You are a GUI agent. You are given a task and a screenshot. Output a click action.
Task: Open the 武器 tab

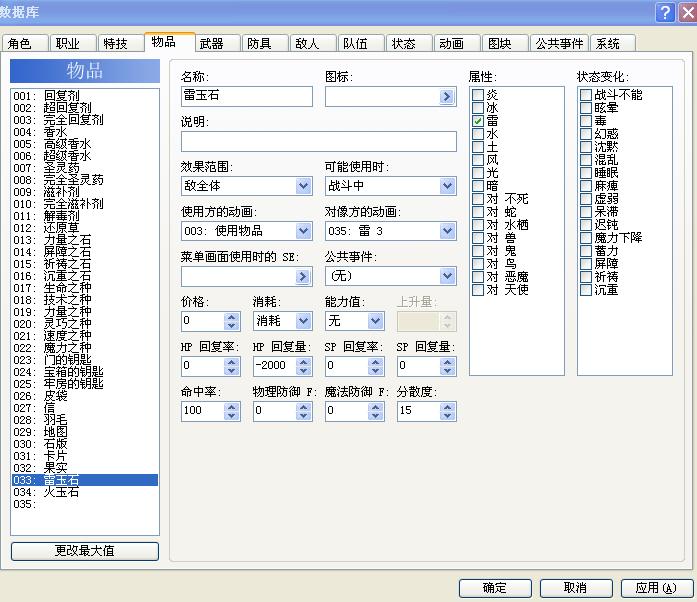(217, 43)
